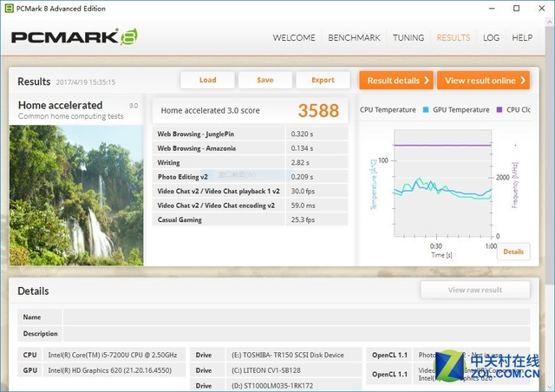Click the 25.3 fps Casual Gaming value
Screen dimensions: 555x392
(x=303, y=219)
